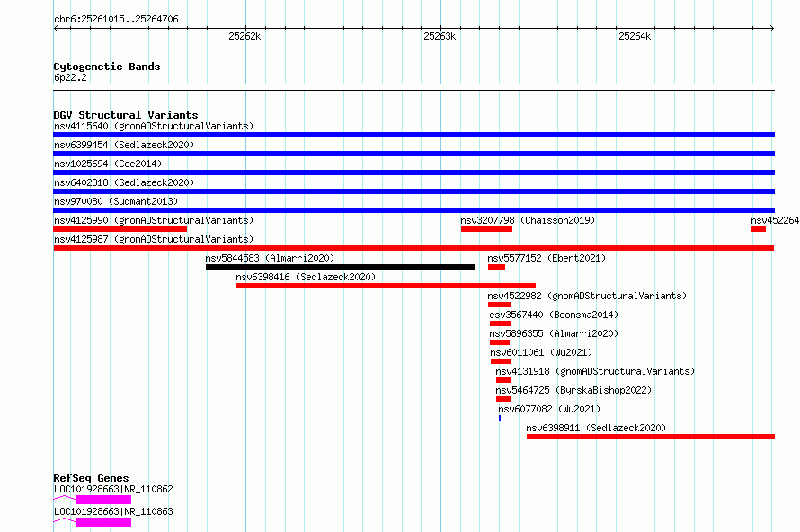Click the nsv3207798 (Chaisson2019) label
800x532 pixels.
click(528, 220)
